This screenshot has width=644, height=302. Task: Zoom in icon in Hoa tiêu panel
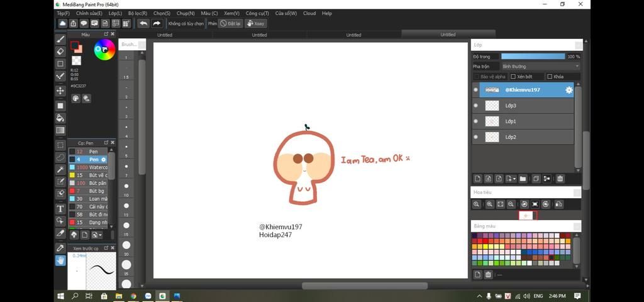coord(489,204)
